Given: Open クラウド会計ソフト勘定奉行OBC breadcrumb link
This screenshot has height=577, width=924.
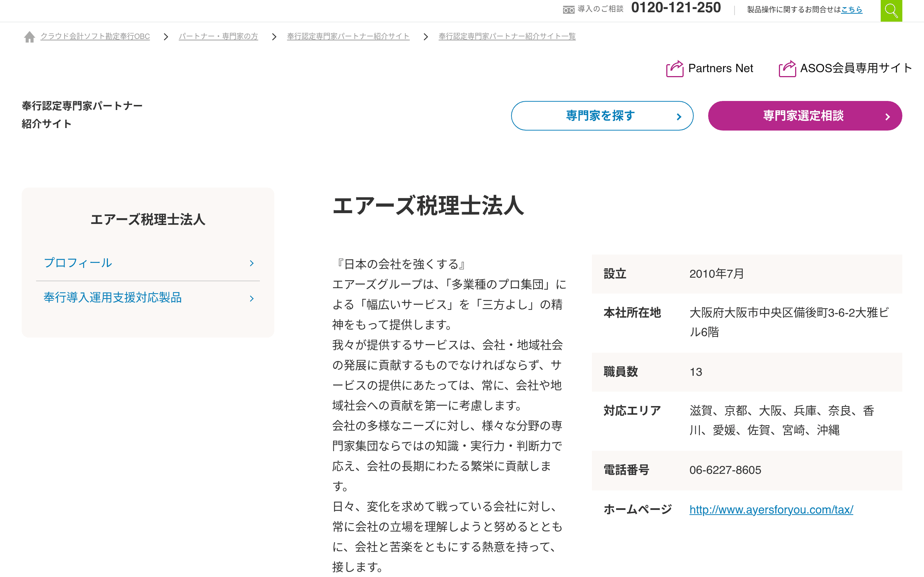Looking at the screenshot, I should 95,36.
